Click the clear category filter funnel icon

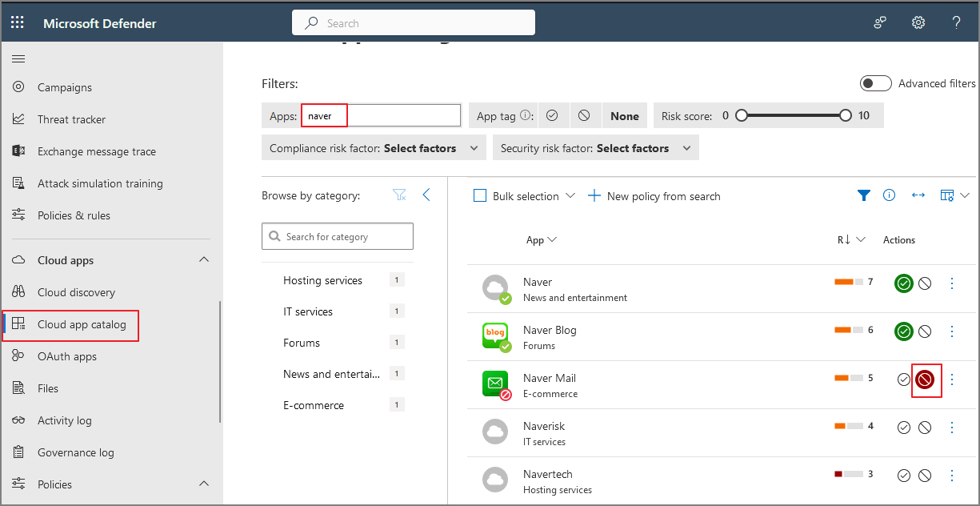click(x=400, y=195)
